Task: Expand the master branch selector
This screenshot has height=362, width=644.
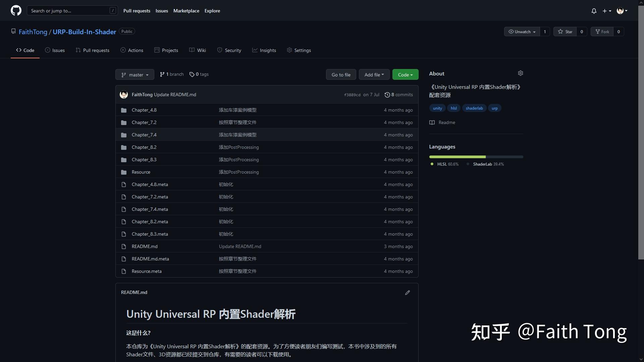Action: (x=135, y=74)
